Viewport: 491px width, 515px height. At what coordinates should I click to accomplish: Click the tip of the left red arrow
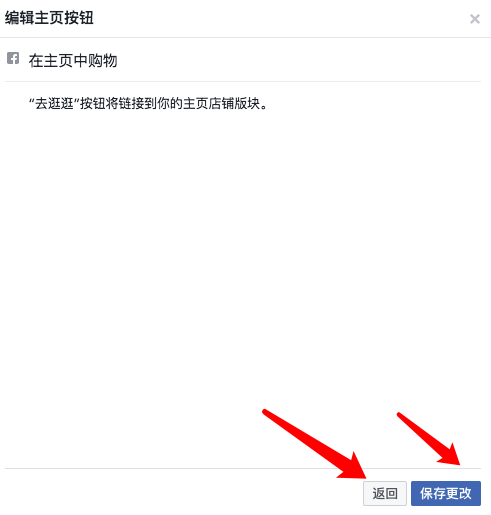coord(366,478)
